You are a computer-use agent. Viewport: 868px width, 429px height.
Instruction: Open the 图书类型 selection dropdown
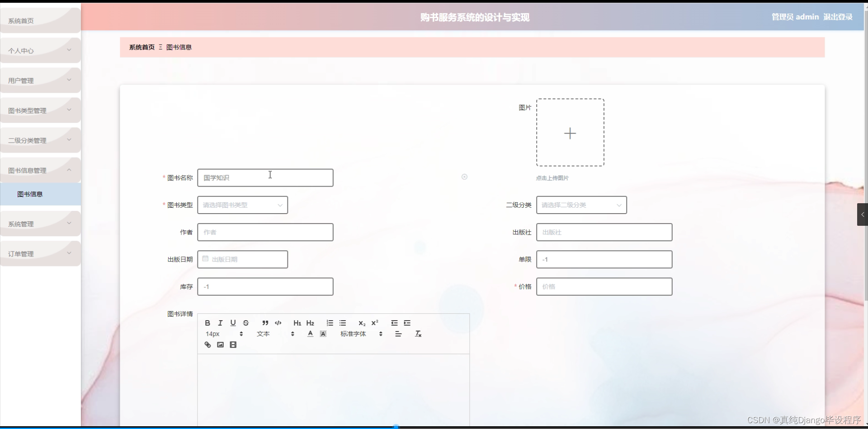click(x=242, y=205)
